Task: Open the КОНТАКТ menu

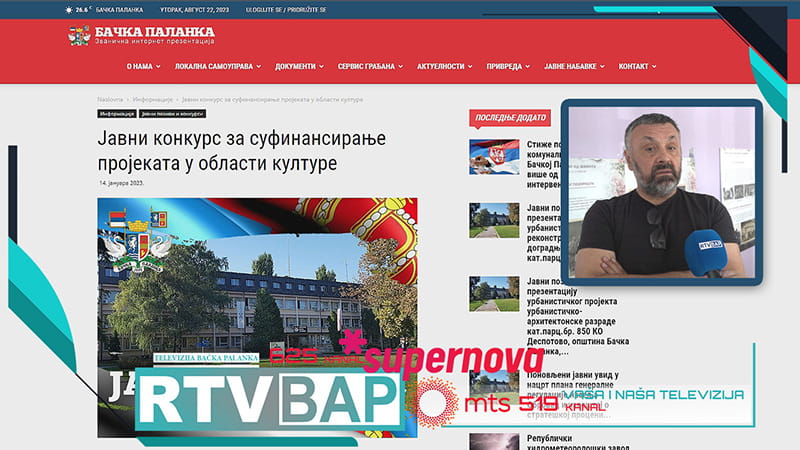Action: point(637,66)
